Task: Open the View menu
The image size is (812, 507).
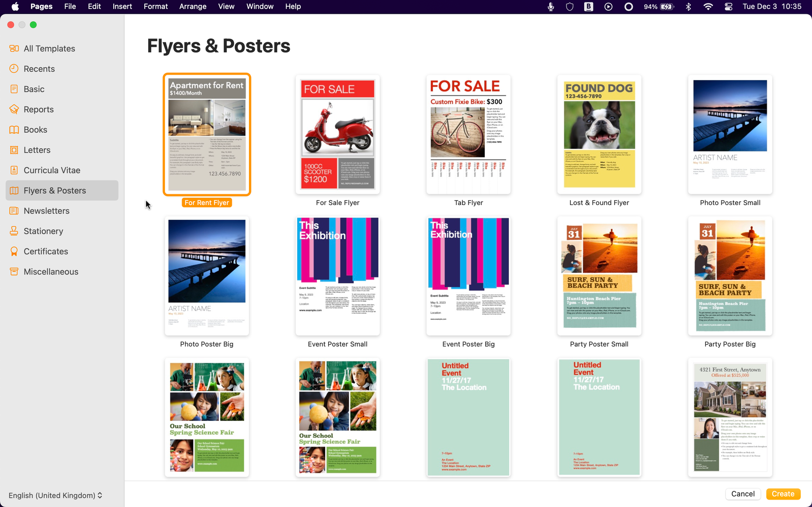Action: (x=226, y=6)
